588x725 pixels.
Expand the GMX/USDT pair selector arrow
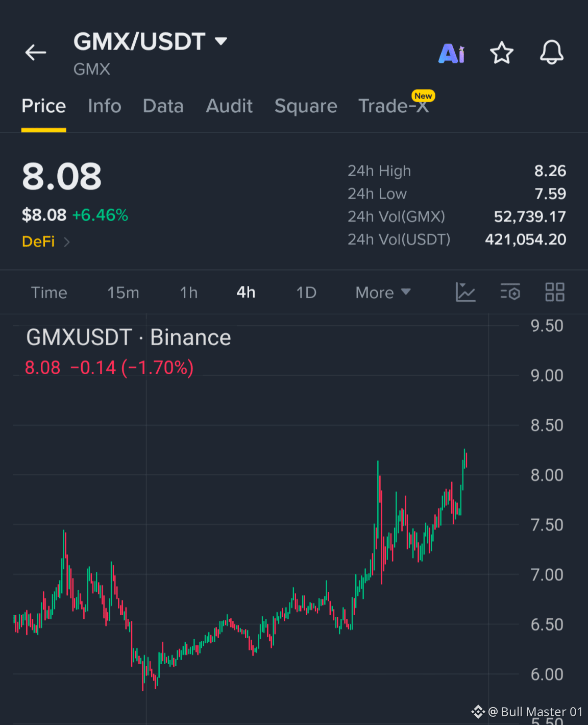point(221,41)
